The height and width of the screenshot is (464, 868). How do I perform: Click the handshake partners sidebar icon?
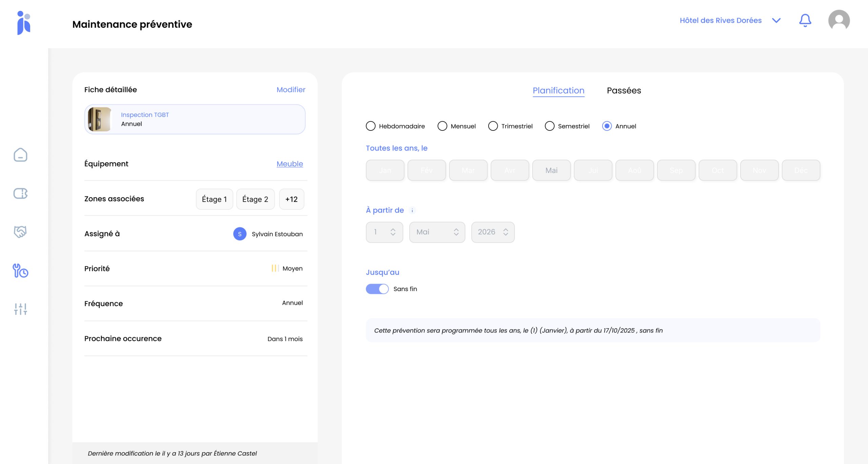[x=20, y=232]
